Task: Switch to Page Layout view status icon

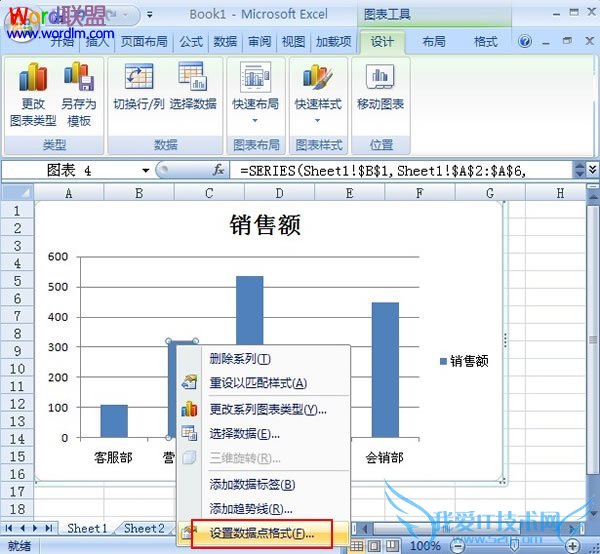Action: pos(374,546)
